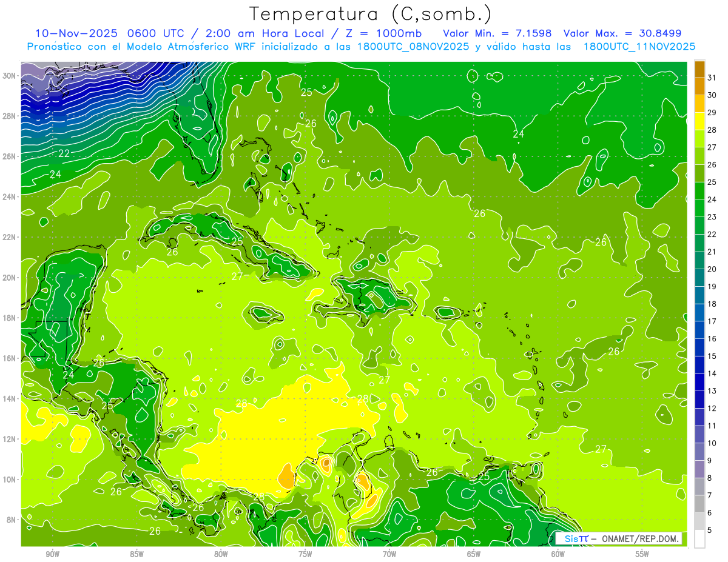Click the "55W" longitude axis label
Screen dimensions: 728x562
tap(642, 554)
